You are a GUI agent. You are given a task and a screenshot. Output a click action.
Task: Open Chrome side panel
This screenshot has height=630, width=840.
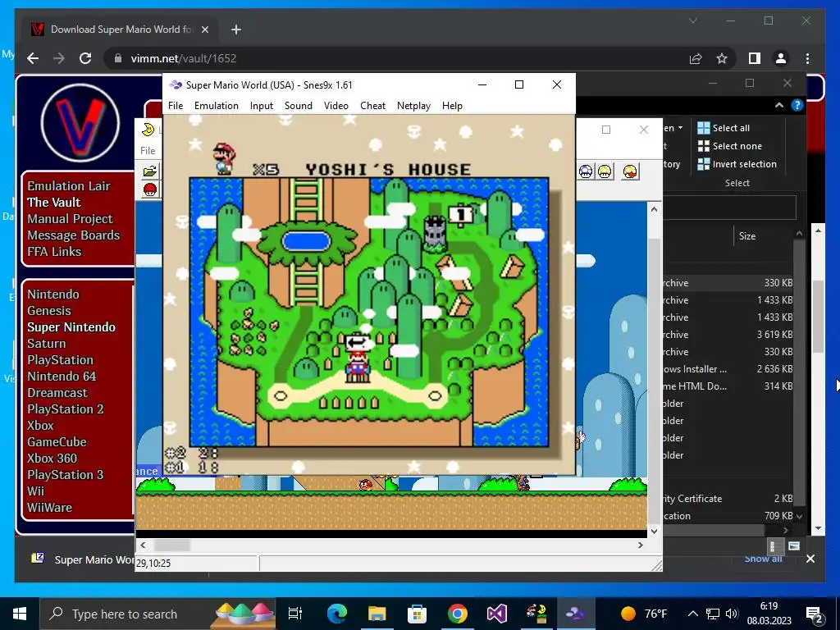point(755,58)
